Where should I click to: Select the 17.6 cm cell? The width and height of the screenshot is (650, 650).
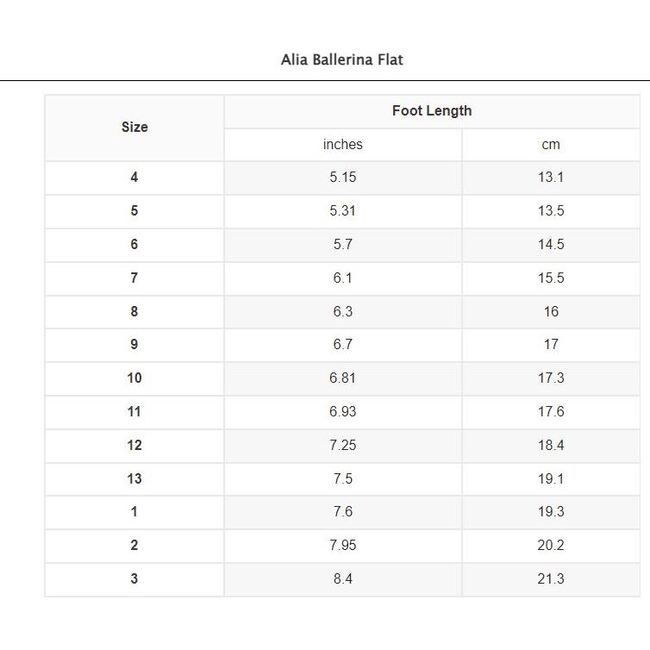550,411
